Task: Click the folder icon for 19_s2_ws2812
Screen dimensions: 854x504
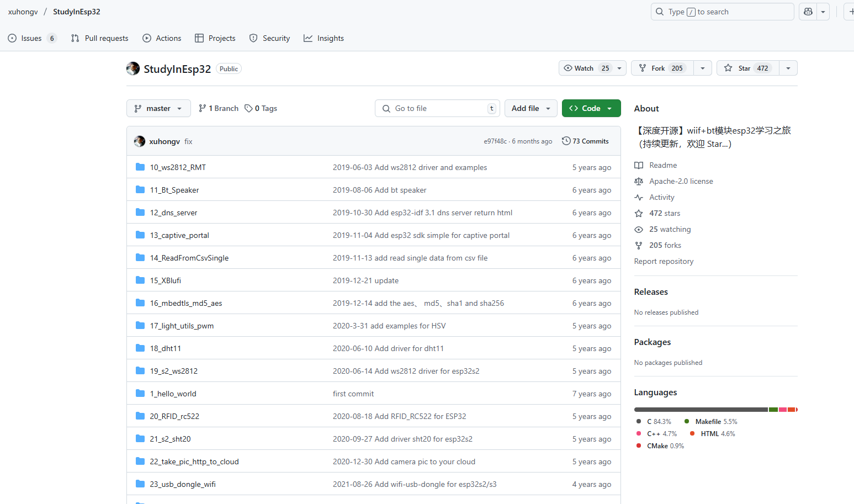Action: click(140, 370)
